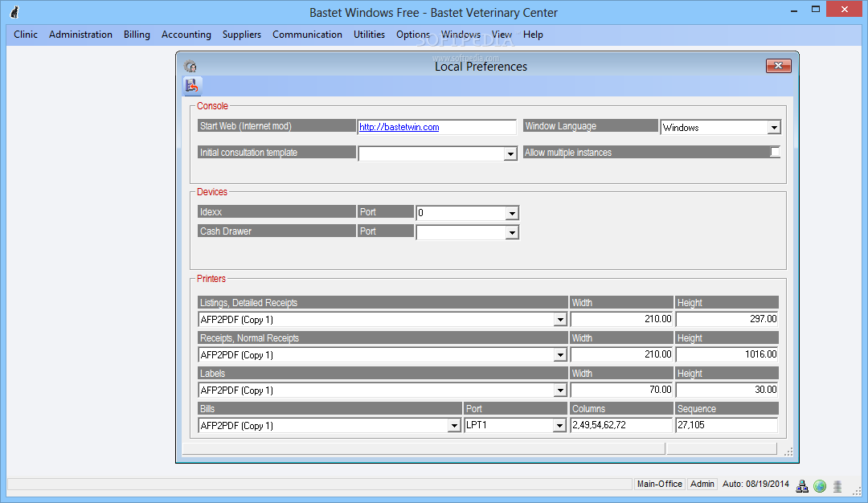Open the Utilities menu

point(369,35)
